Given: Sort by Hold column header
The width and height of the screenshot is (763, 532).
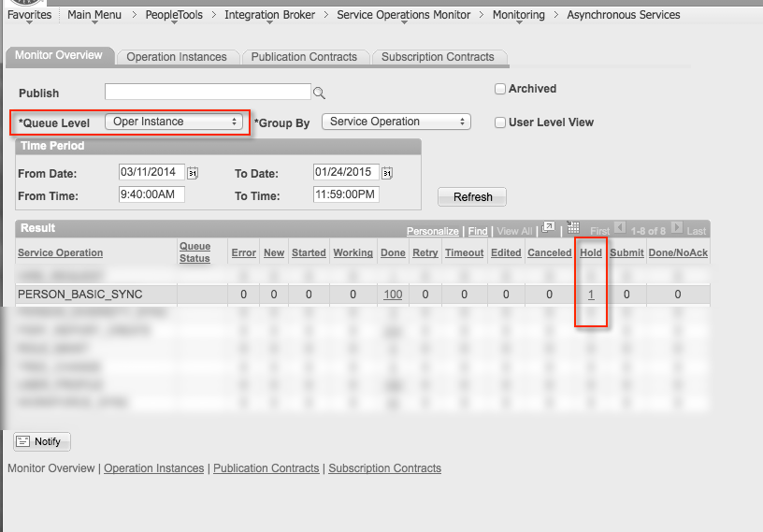Looking at the screenshot, I should pos(591,252).
